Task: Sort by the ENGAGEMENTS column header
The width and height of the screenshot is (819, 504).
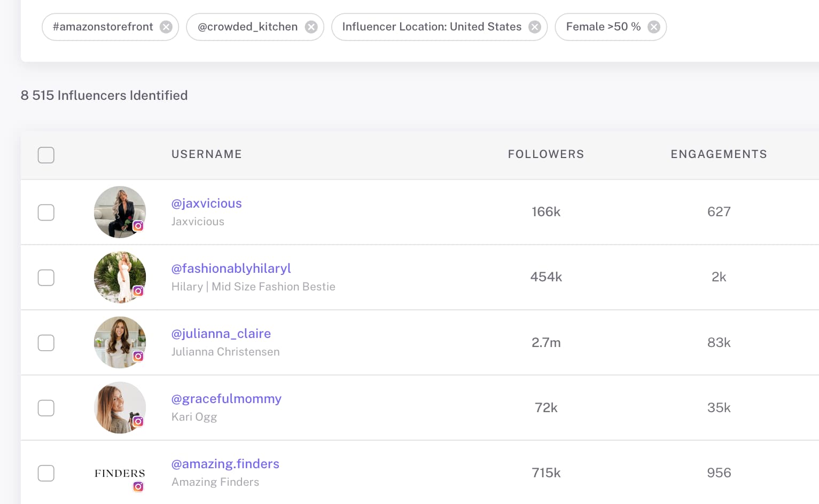Action: (719, 154)
